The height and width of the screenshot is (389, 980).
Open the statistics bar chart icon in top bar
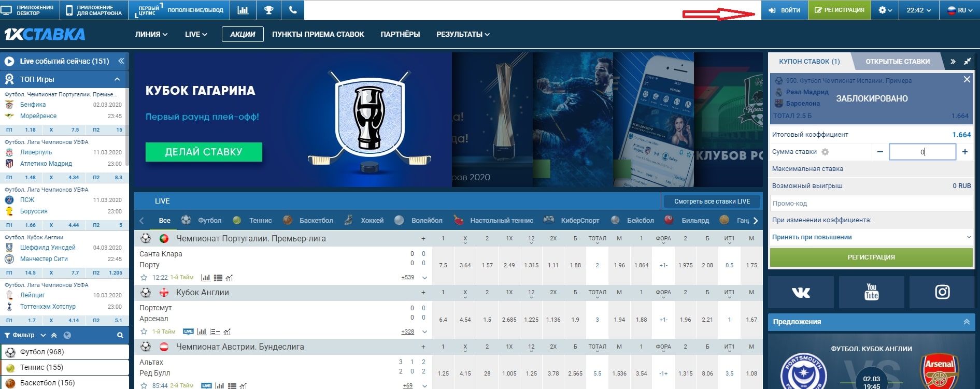click(x=243, y=10)
